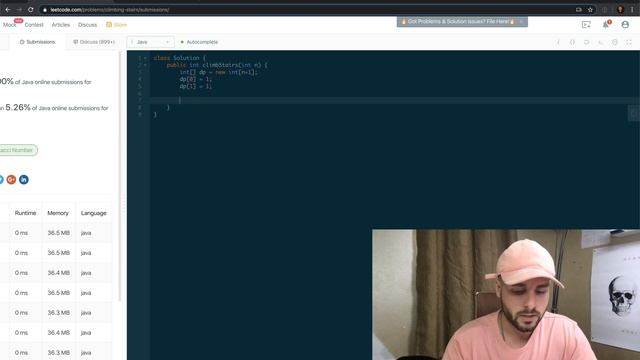640x360 pixels.
Task: Open the notifications bell
Action: click(606, 25)
